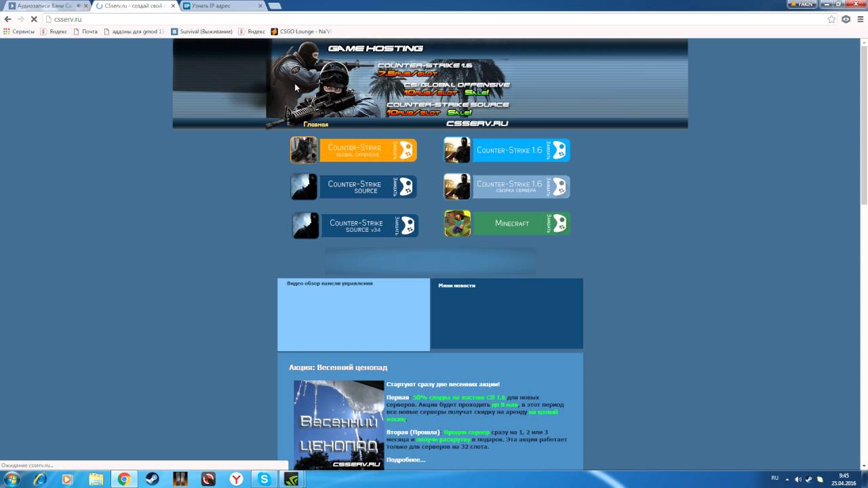Open the Почта bookmark

tap(85, 31)
